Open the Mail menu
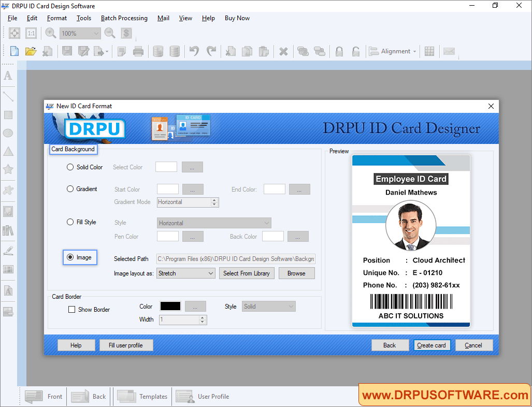The height and width of the screenshot is (407, 532). pos(163,18)
